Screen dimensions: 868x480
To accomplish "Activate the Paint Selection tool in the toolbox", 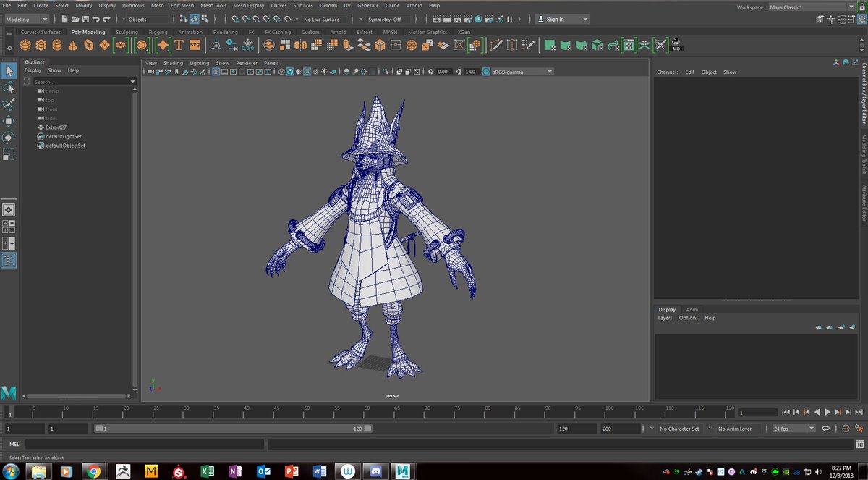I will 9,104.
